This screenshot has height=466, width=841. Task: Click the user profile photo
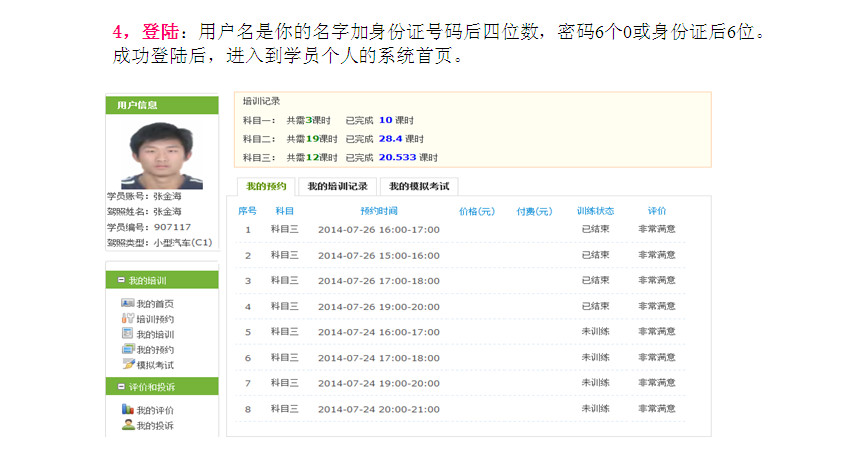(x=161, y=155)
